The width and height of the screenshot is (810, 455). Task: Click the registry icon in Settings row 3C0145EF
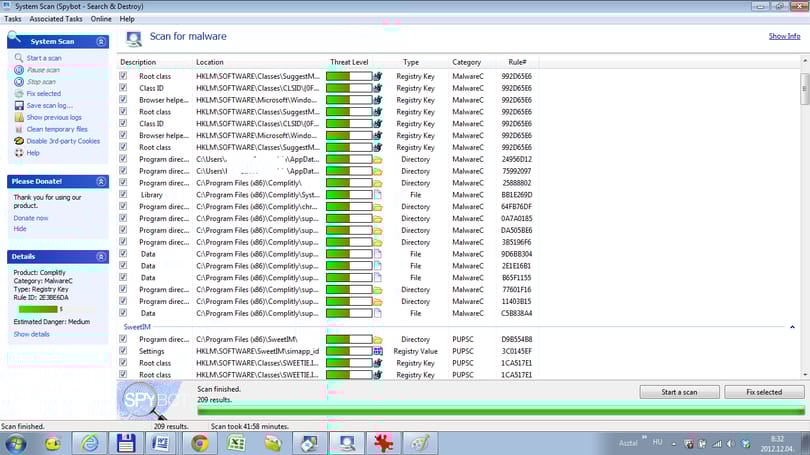(x=378, y=351)
